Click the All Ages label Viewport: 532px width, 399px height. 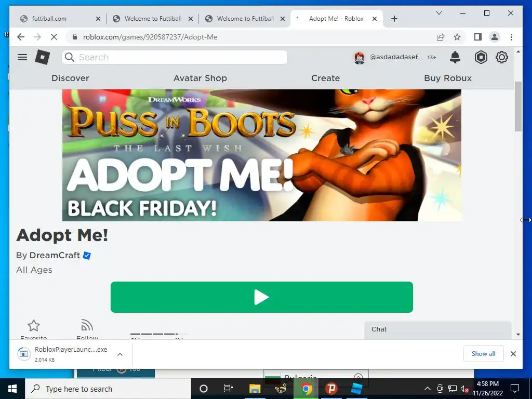(x=34, y=270)
